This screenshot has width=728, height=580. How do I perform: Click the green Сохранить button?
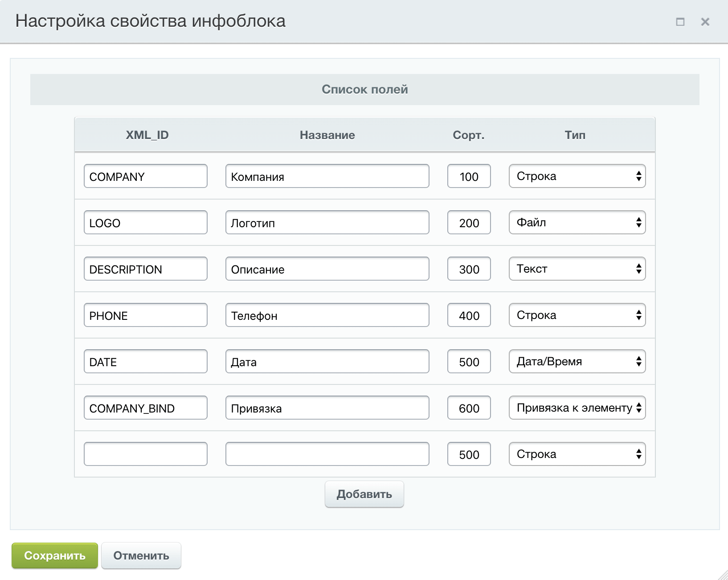coord(54,555)
